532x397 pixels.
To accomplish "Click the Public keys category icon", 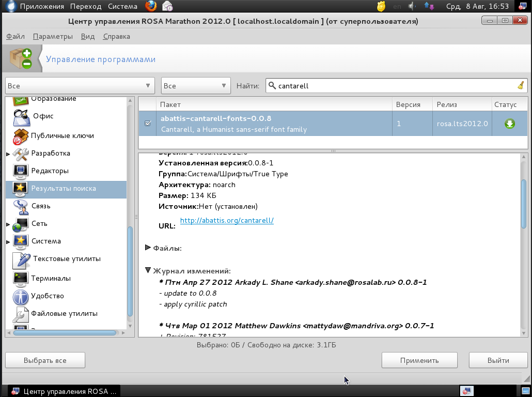I will pos(20,136).
